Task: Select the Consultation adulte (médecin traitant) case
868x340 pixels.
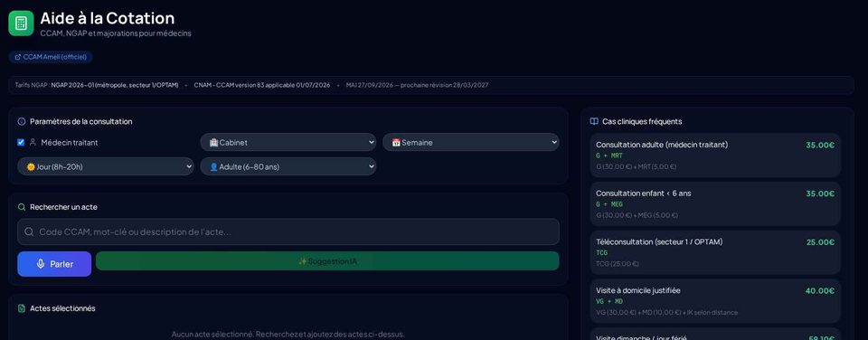Action: (x=715, y=155)
